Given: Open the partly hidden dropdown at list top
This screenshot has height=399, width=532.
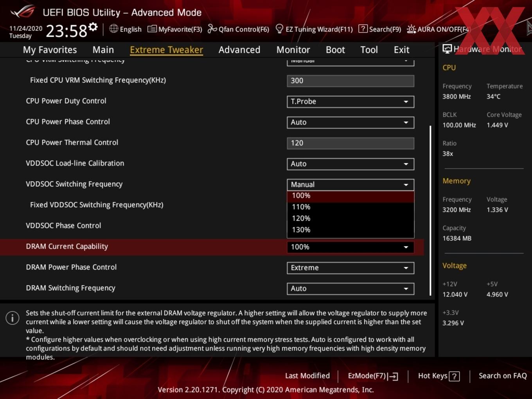Looking at the screenshot, I should [x=350, y=62].
